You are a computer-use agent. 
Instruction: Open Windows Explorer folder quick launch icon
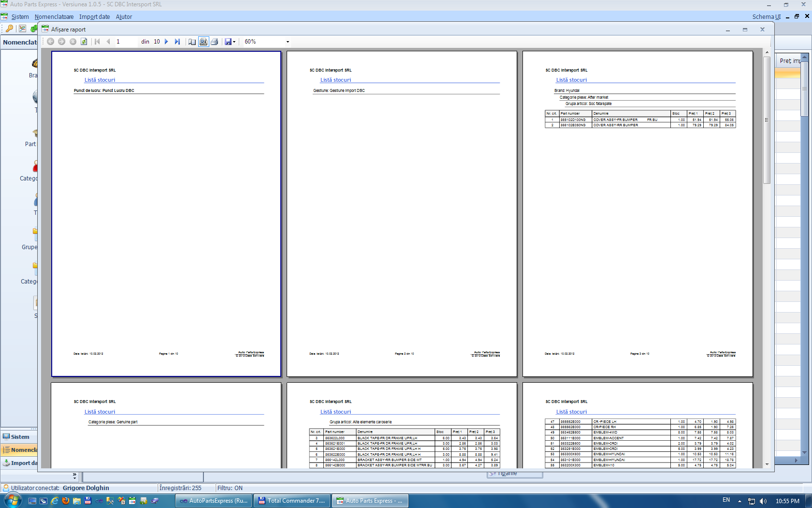point(77,501)
